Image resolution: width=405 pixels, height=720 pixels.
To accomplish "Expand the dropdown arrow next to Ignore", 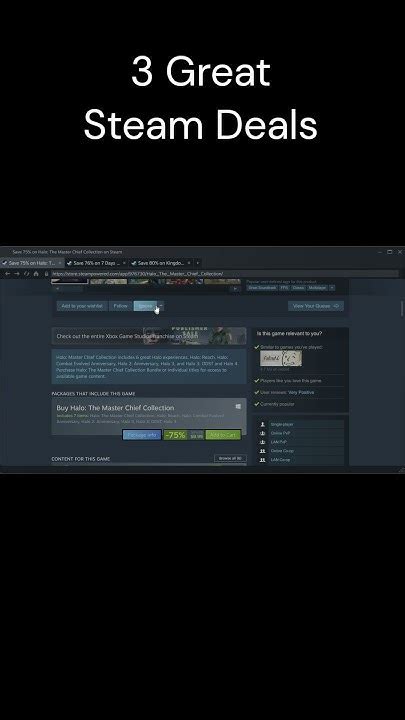I will pos(161,306).
